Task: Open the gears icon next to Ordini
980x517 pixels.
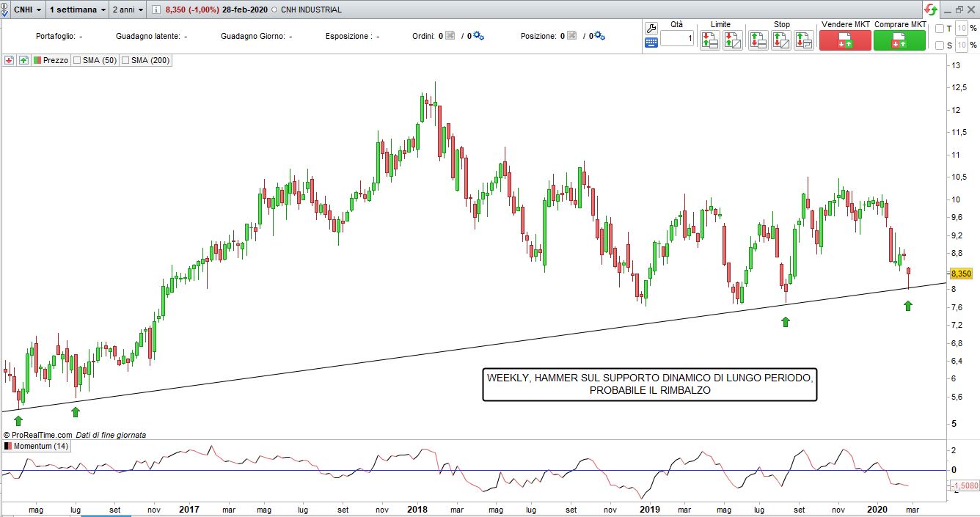Action: (x=478, y=36)
